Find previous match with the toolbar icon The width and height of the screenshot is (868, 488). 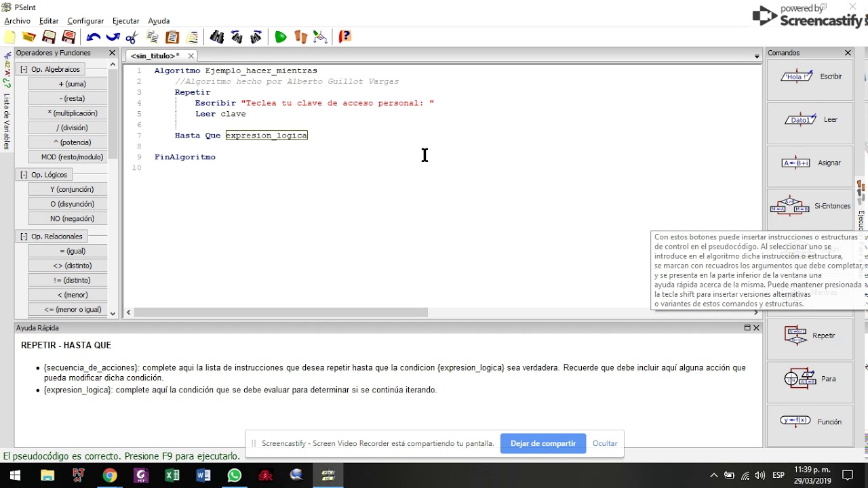click(237, 37)
